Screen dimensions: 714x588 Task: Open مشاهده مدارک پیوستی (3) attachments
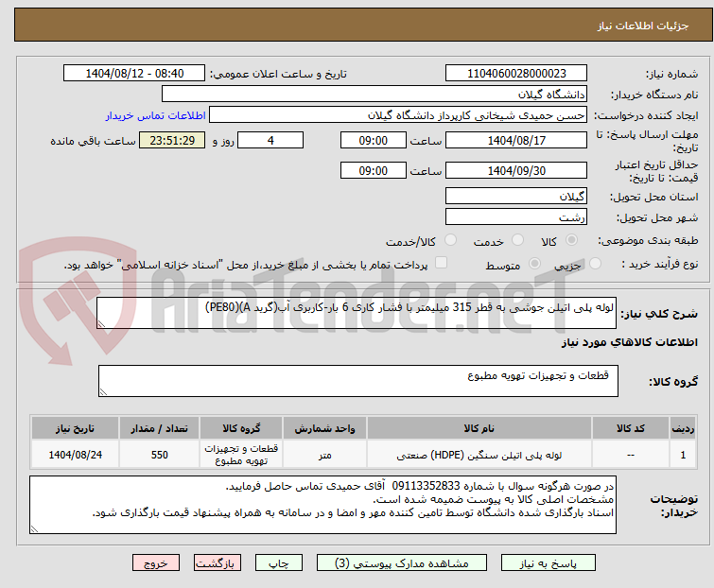coord(402,562)
